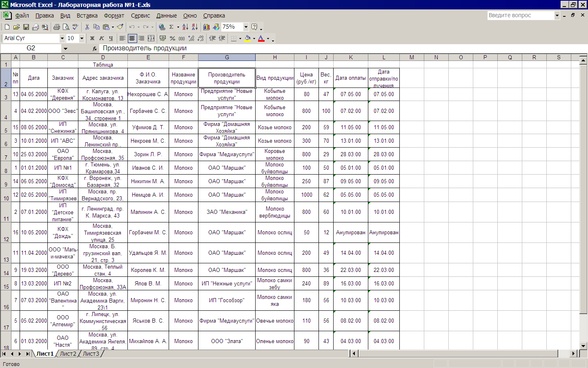
Task: Open the Drawing toolbar icon
Action: [216, 27]
